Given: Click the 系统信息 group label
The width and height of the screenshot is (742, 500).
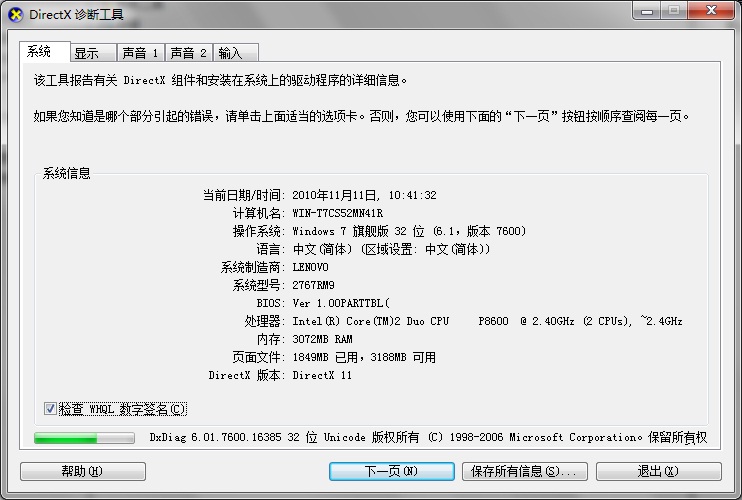Looking at the screenshot, I should (x=67, y=173).
